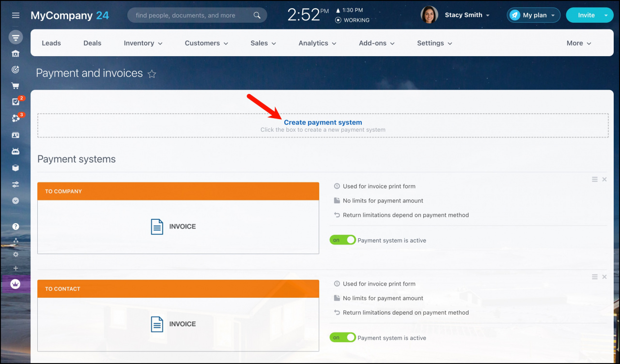Go to the Leads tab

click(x=51, y=43)
